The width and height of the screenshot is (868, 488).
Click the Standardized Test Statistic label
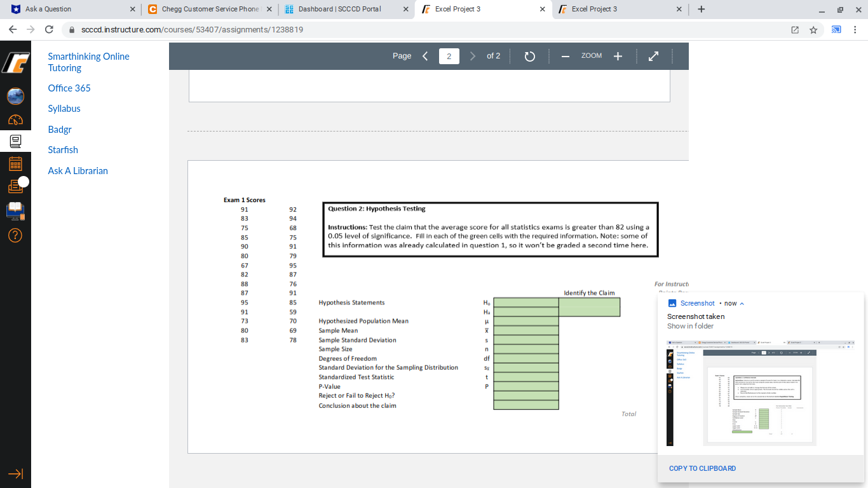[356, 377]
